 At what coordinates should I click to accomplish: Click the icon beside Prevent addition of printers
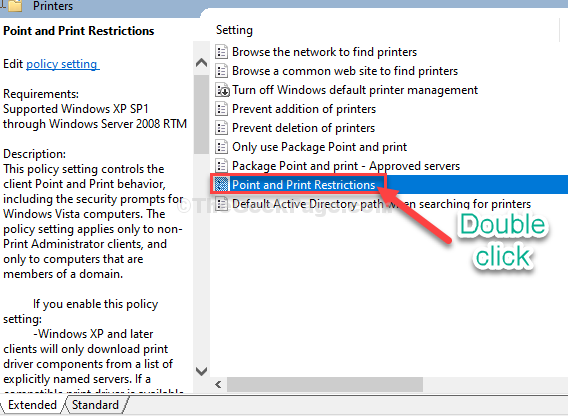(221, 109)
